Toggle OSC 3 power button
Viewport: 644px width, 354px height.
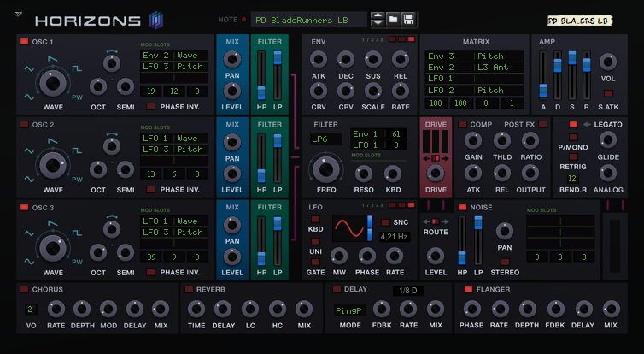point(24,208)
